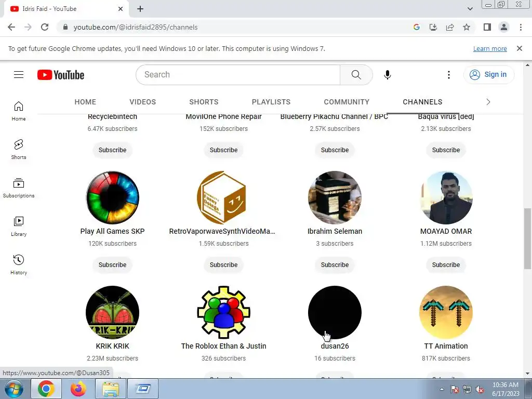
Task: Click the muted volume tray icon
Action: pos(480,390)
